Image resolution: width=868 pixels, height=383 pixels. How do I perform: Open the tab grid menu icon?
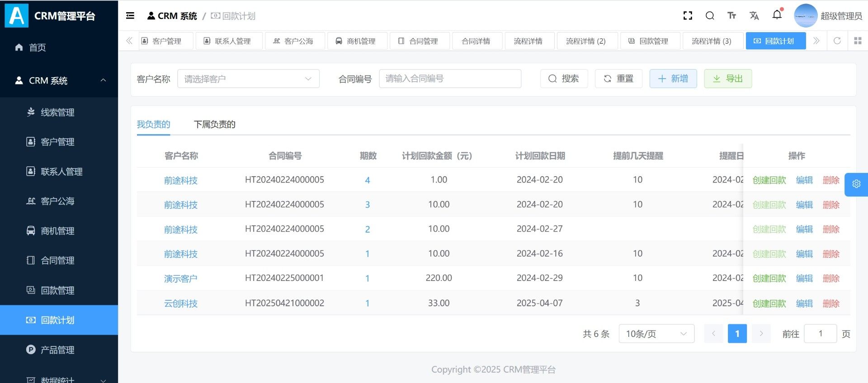(x=858, y=41)
